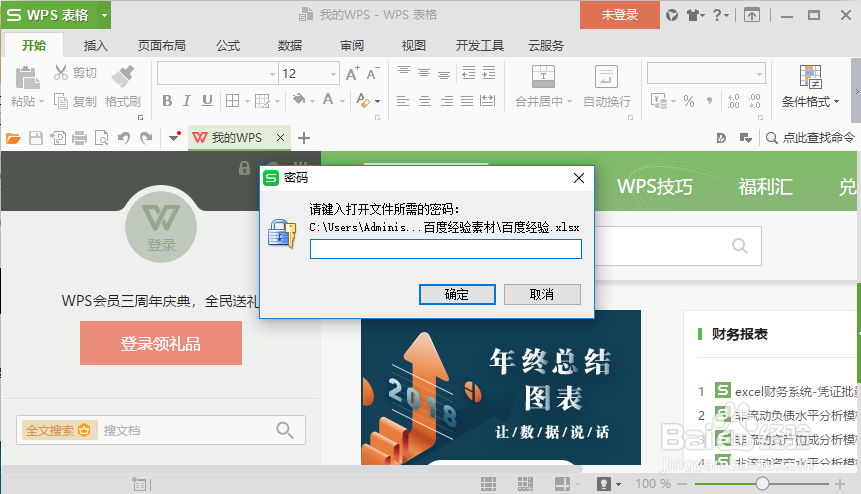The height and width of the screenshot is (494, 861).
Task: Click the Print Preview icon
Action: 102,138
